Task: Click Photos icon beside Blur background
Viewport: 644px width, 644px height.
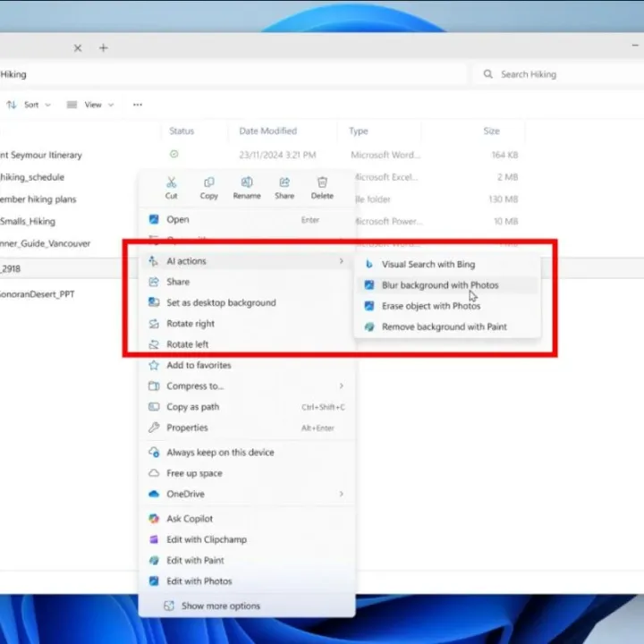Action: [x=369, y=285]
